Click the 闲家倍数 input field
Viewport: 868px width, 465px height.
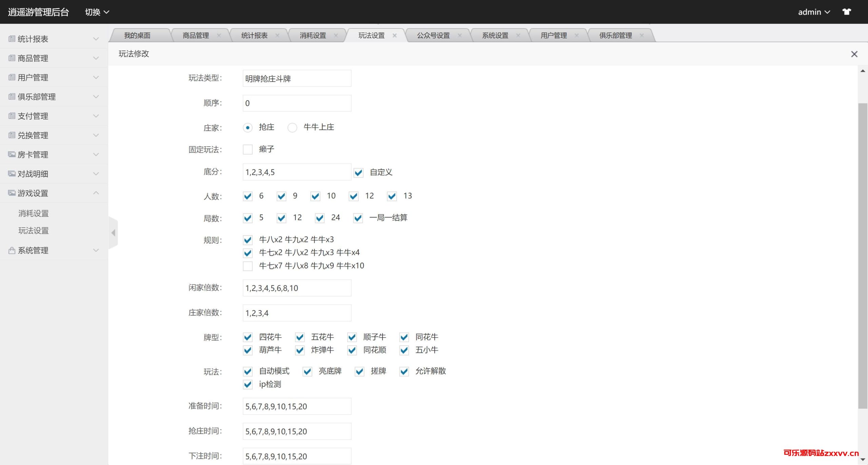point(297,288)
